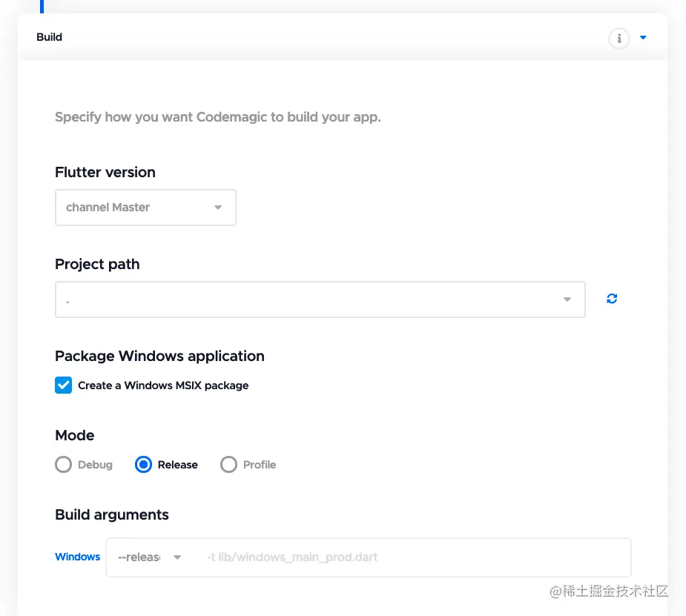Click the Flutter version heading
This screenshot has width=686, height=616.
pos(105,172)
